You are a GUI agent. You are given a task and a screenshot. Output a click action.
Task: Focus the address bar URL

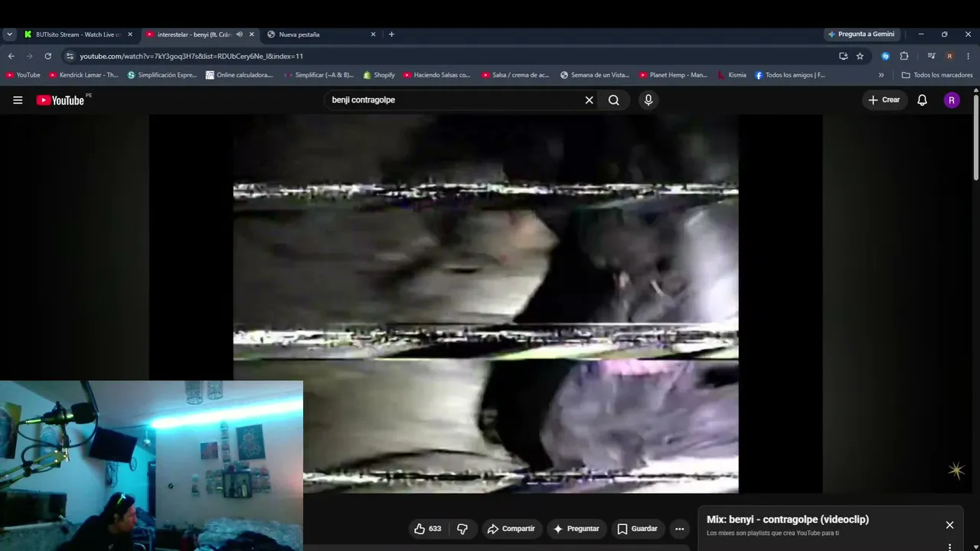[191, 56]
